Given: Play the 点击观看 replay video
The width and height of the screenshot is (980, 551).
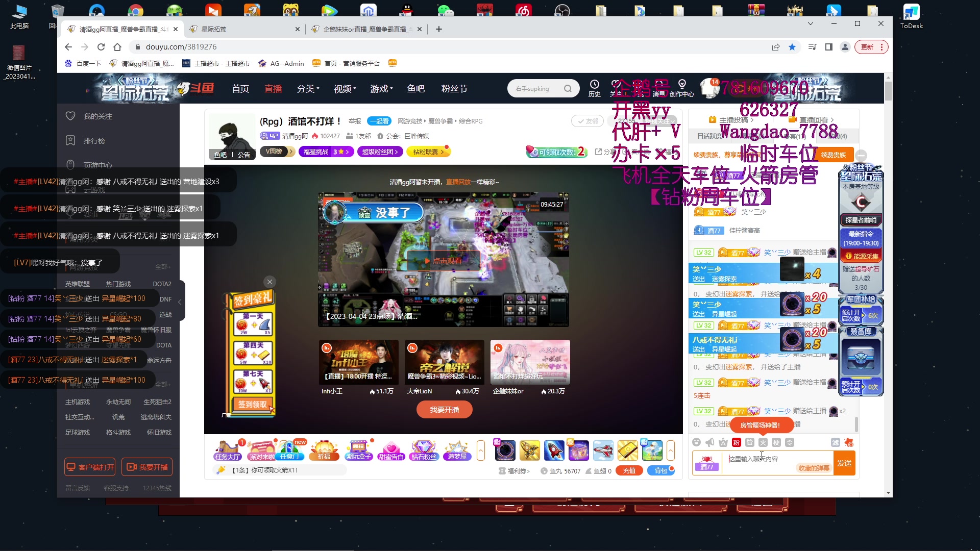Looking at the screenshot, I should [x=443, y=261].
